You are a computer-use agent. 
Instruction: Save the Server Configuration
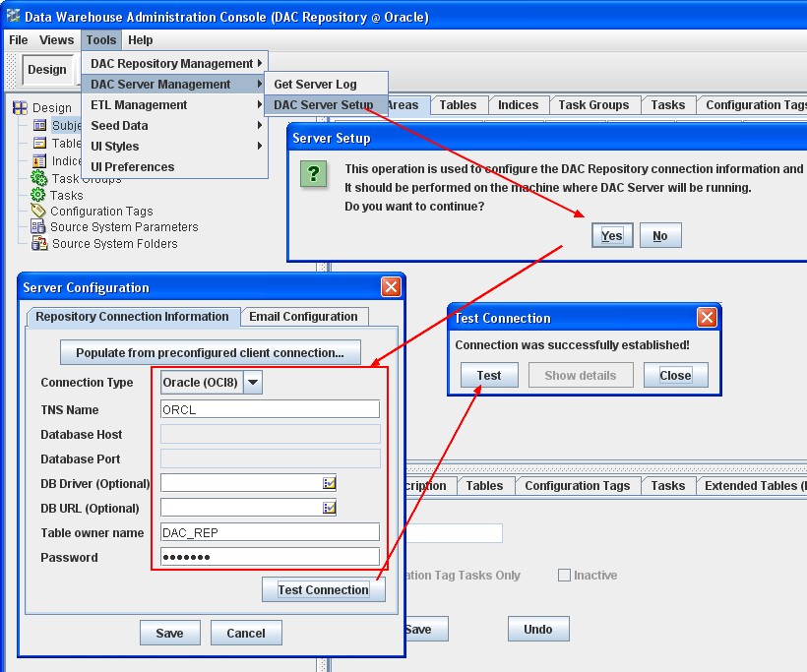[x=170, y=633]
